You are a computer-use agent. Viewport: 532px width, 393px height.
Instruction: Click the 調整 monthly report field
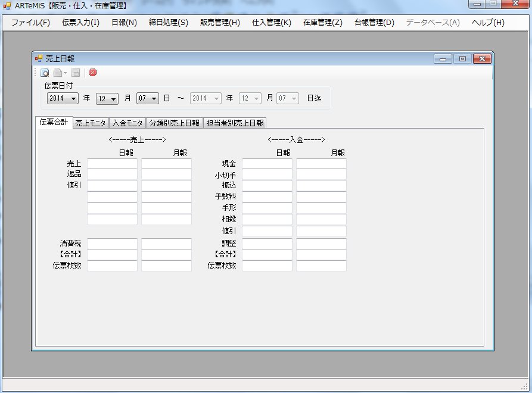(x=322, y=244)
